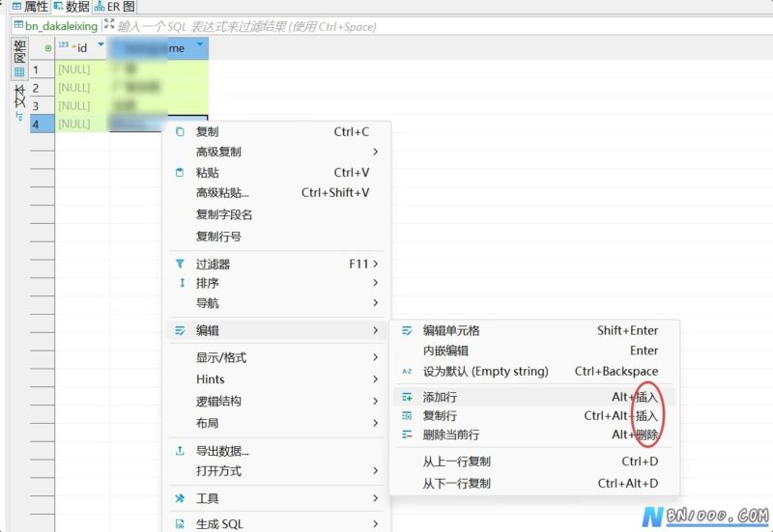Click the duplicate row icon
Viewport: 773px width, 532px height.
(407, 416)
